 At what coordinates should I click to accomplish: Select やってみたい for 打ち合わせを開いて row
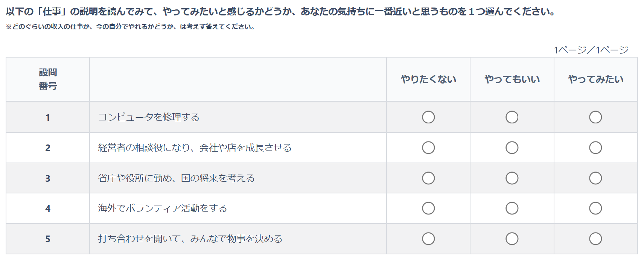[595, 239]
